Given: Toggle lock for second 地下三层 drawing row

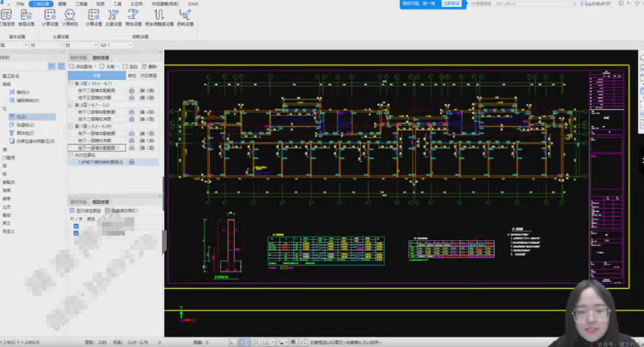Looking at the screenshot, I should pyautogui.click(x=131, y=98).
